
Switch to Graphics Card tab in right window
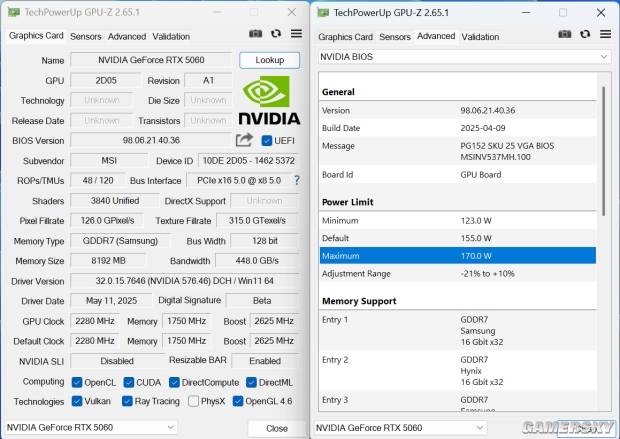coord(345,37)
